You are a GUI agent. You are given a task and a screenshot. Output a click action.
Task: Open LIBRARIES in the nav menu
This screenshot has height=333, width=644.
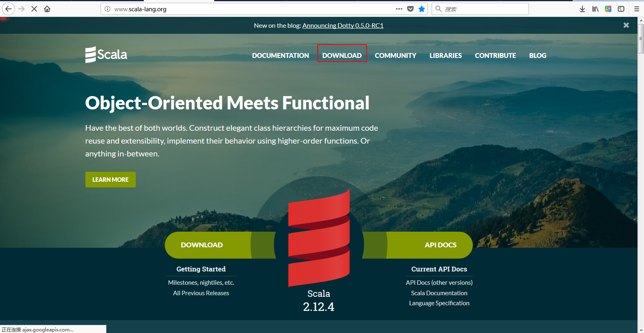[x=445, y=55]
